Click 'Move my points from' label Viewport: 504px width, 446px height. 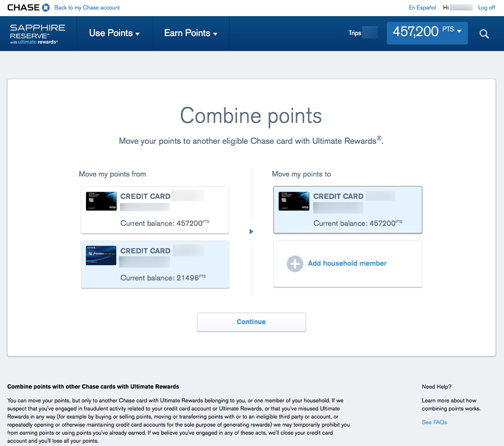112,174
